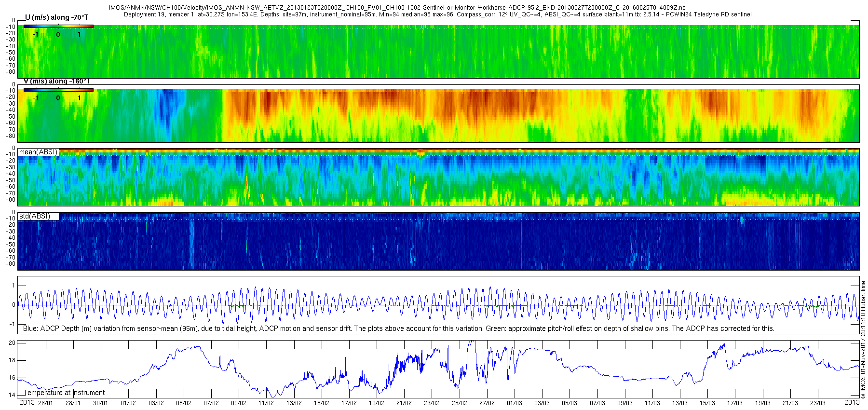Image resolution: width=868 pixels, height=410 pixels.
Task: Select the mean(ABSI) panel label
Action: tap(39, 152)
